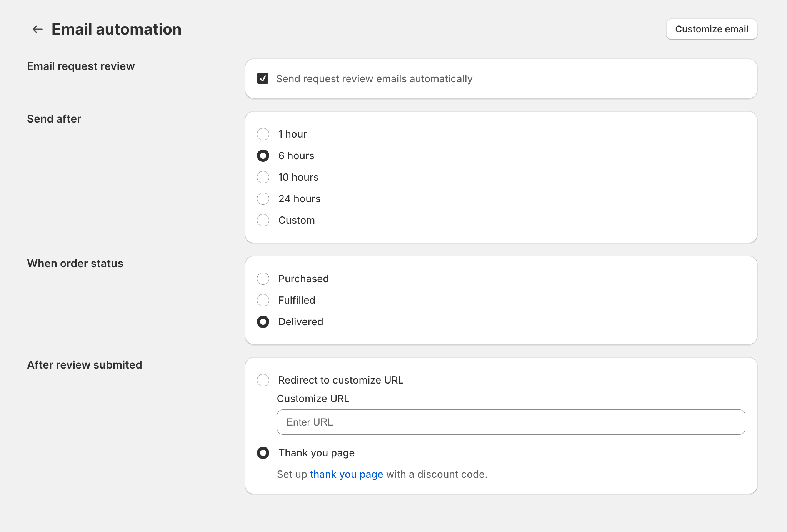
Task: Click the Enter URL input field
Action: (511, 422)
